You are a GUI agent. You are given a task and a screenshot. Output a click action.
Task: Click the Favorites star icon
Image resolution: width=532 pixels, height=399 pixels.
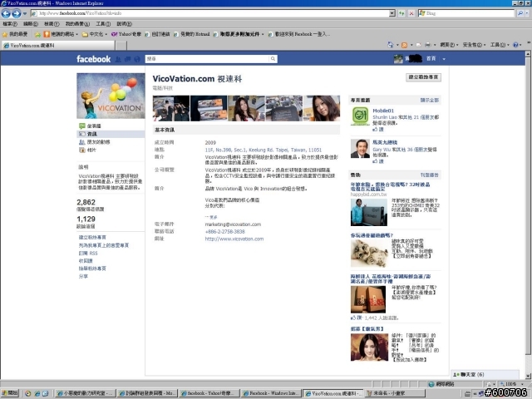coord(5,34)
